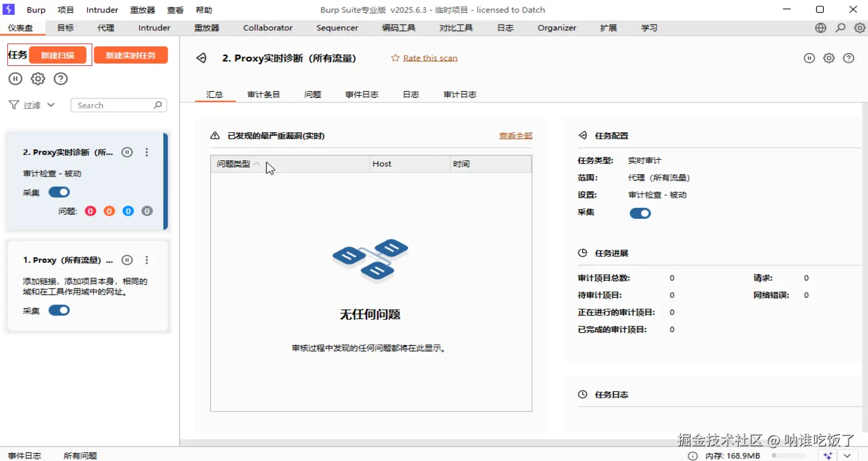Viewport: 868px width, 461px height.
Task: Open more options for task 2 card
Action: (147, 152)
